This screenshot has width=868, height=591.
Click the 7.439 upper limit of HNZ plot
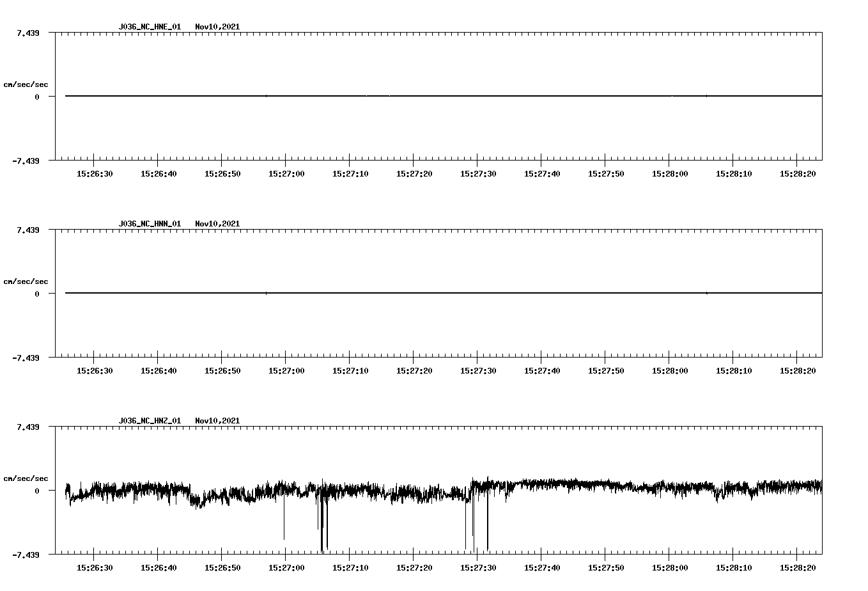pos(28,427)
